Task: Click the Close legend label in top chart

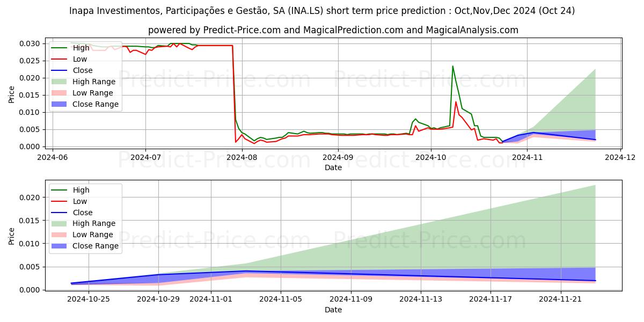Action: click(82, 70)
